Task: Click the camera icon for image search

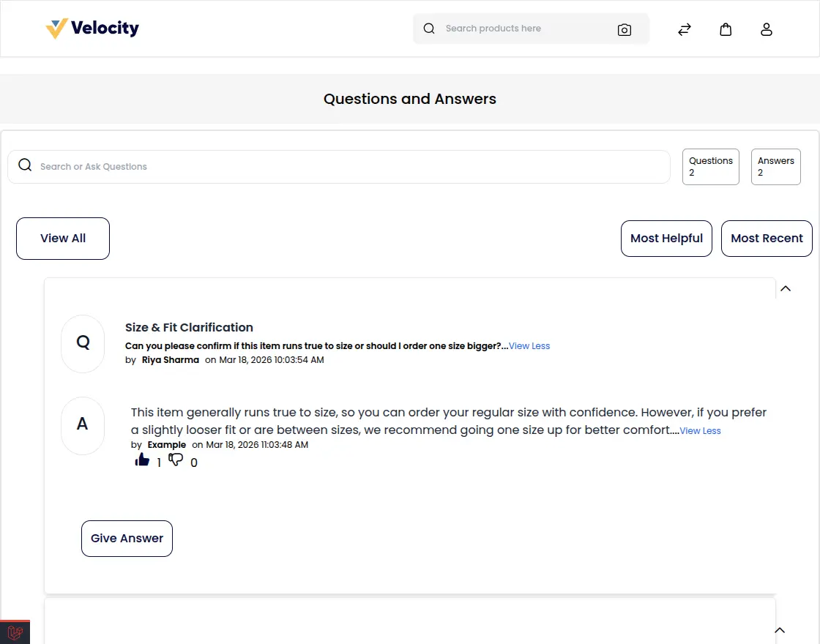Action: 625,29
